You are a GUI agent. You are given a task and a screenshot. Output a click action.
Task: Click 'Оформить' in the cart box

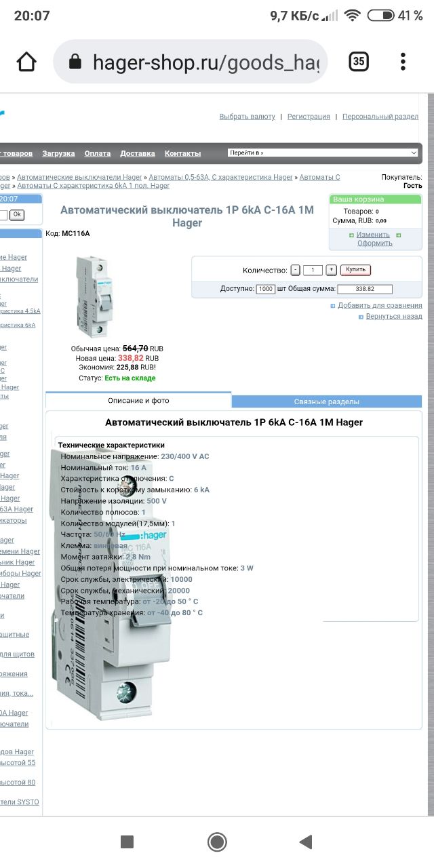(x=375, y=243)
